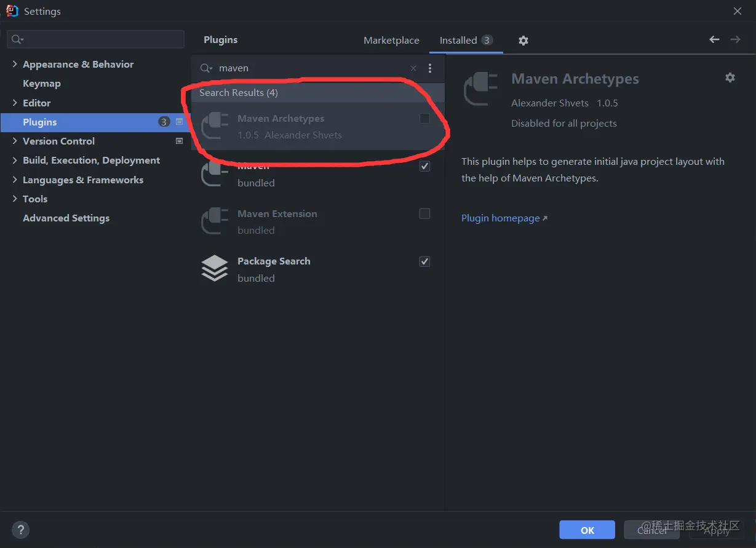Image resolution: width=756 pixels, height=548 pixels.
Task: Open the Keymap settings page
Action: tap(42, 84)
